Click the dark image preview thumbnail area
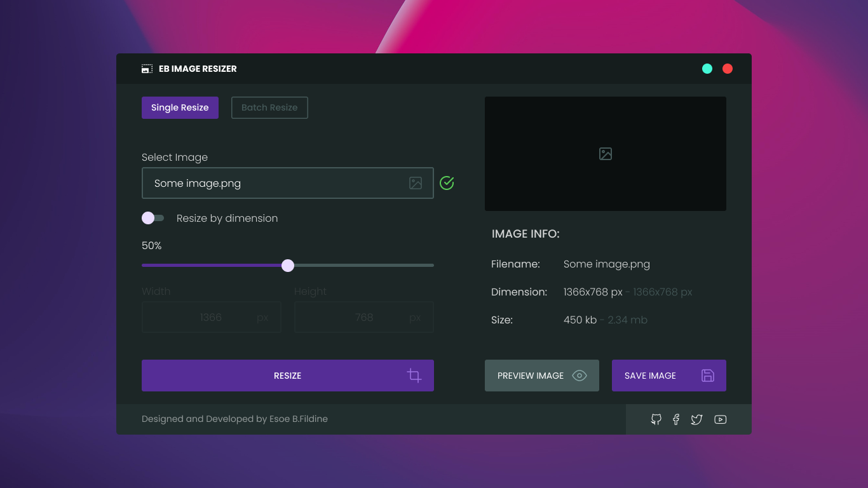 (606, 154)
